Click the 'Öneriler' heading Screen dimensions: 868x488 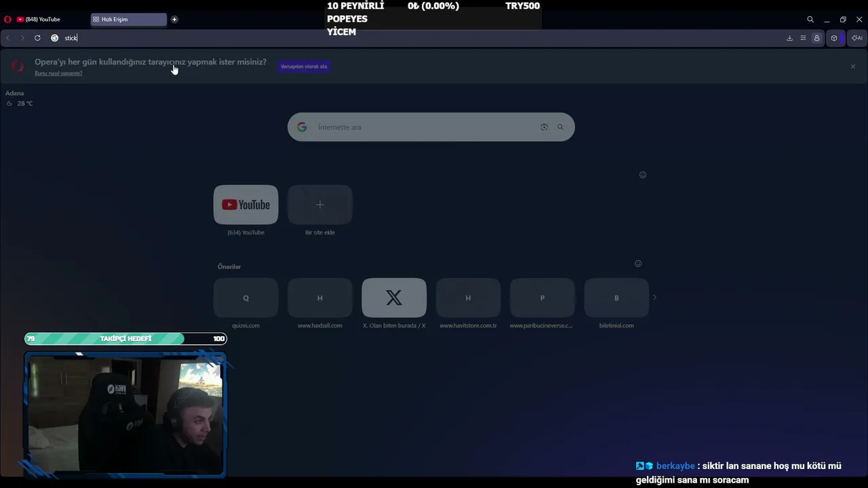click(229, 267)
